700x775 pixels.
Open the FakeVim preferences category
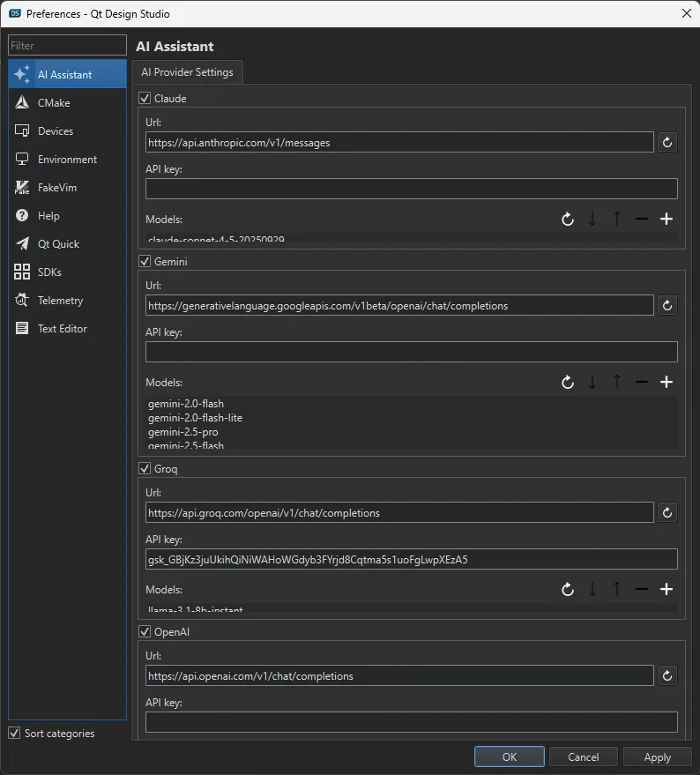point(56,188)
